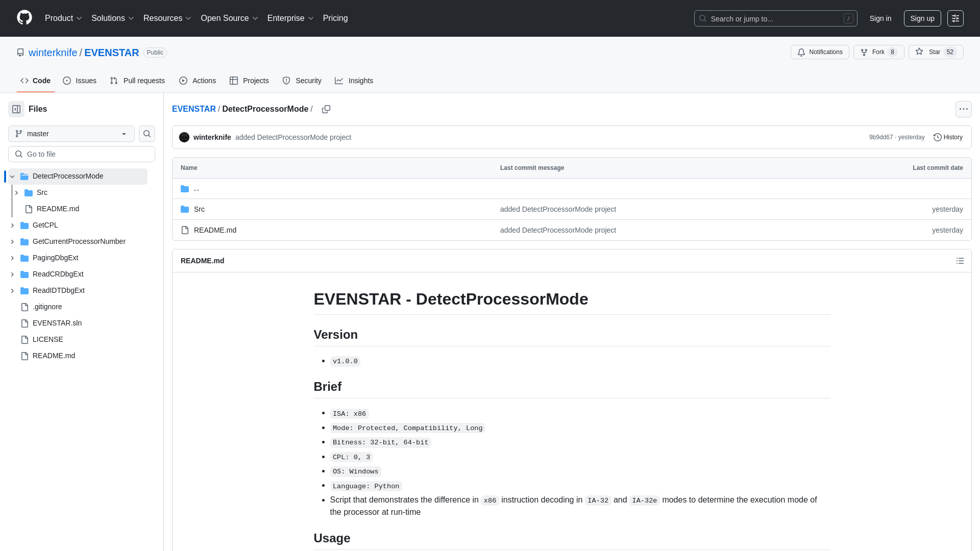This screenshot has width=980, height=551.
Task: Click the history clock icon
Action: (x=937, y=137)
